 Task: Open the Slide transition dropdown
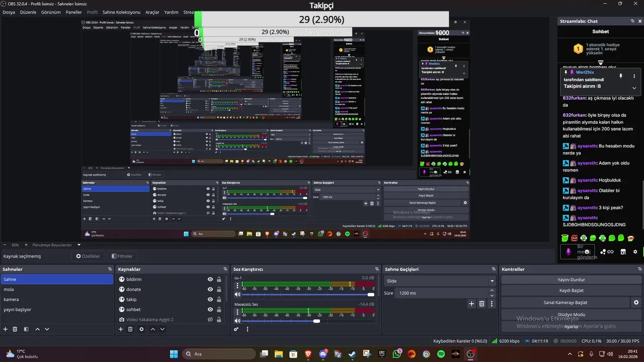(440, 281)
